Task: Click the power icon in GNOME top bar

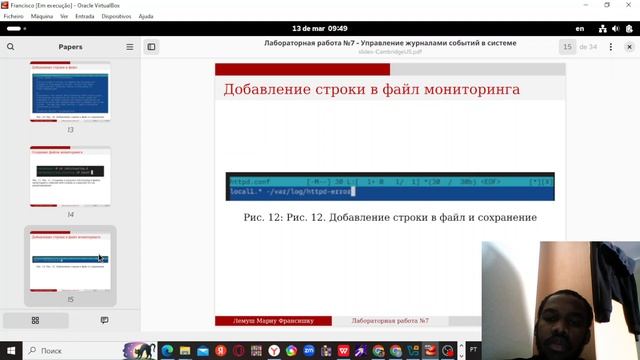Action: tap(629, 29)
